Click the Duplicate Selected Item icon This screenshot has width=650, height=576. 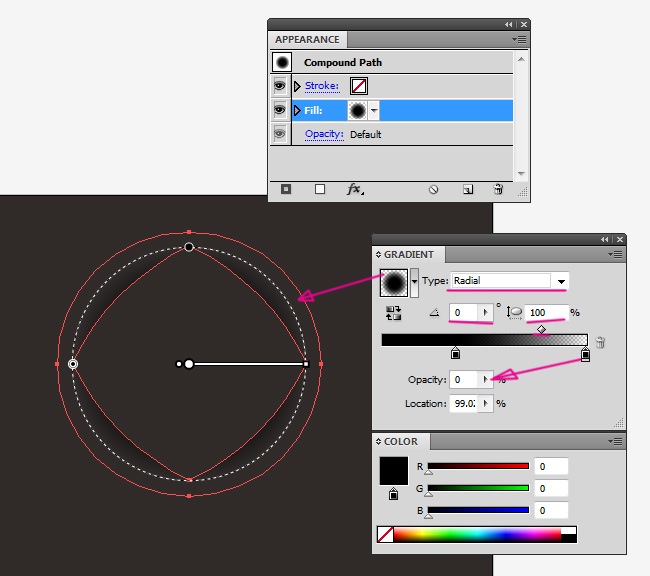(467, 189)
